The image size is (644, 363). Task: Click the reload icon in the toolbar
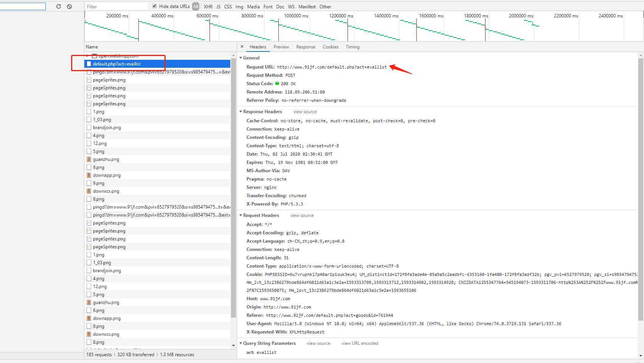tap(59, 6)
